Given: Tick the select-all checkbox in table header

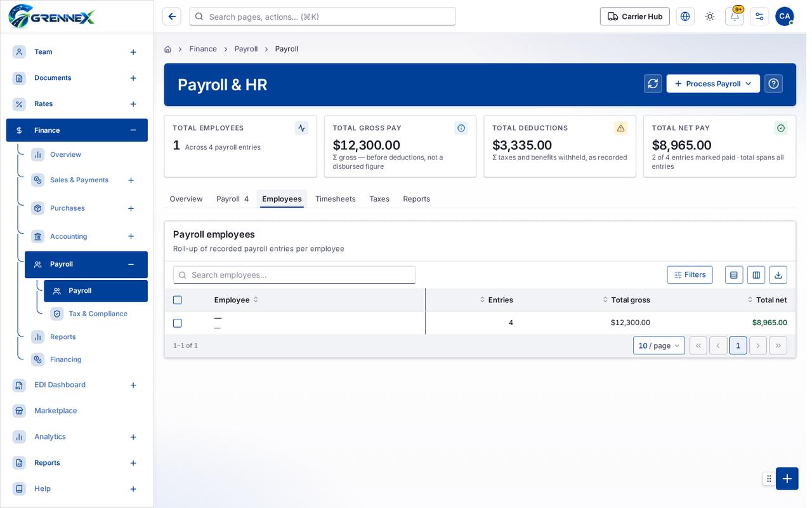Looking at the screenshot, I should pyautogui.click(x=178, y=300).
